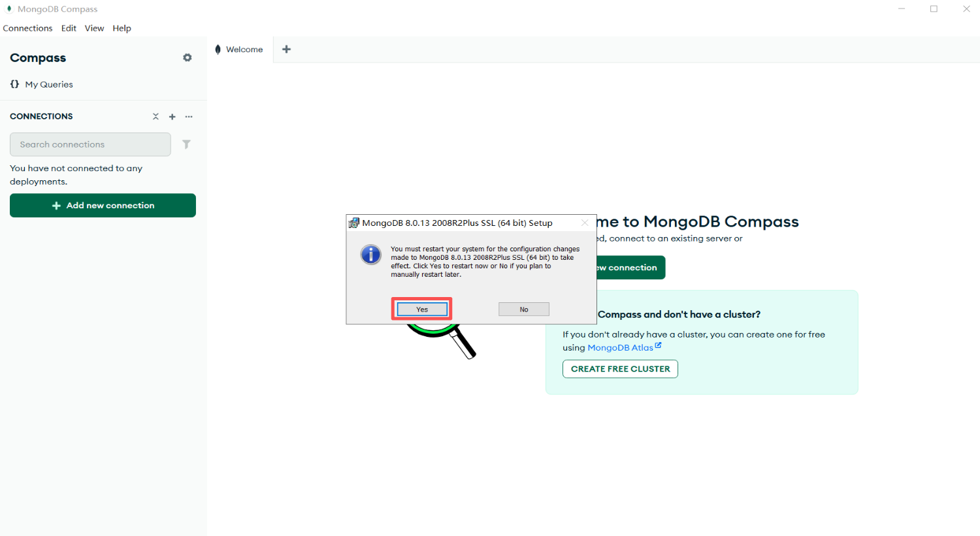Click CREATE FREE CLUSTER button
The image size is (980, 536).
click(x=620, y=369)
